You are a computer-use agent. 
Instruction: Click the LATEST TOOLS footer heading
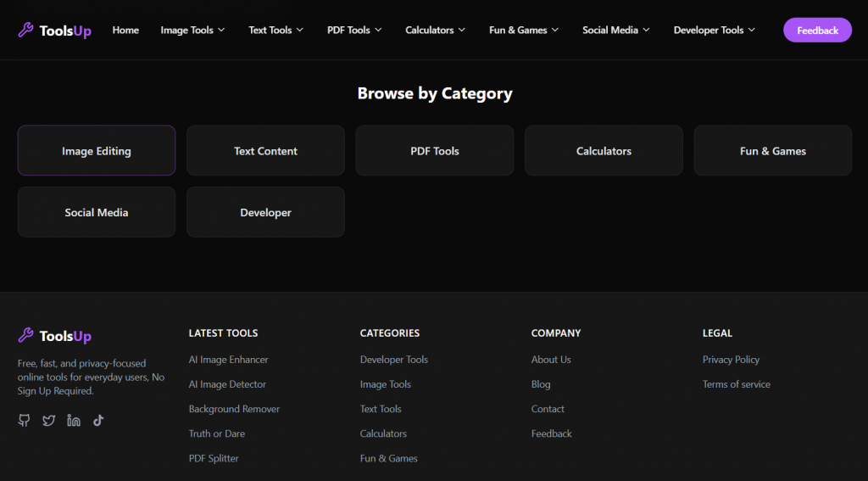pos(224,333)
